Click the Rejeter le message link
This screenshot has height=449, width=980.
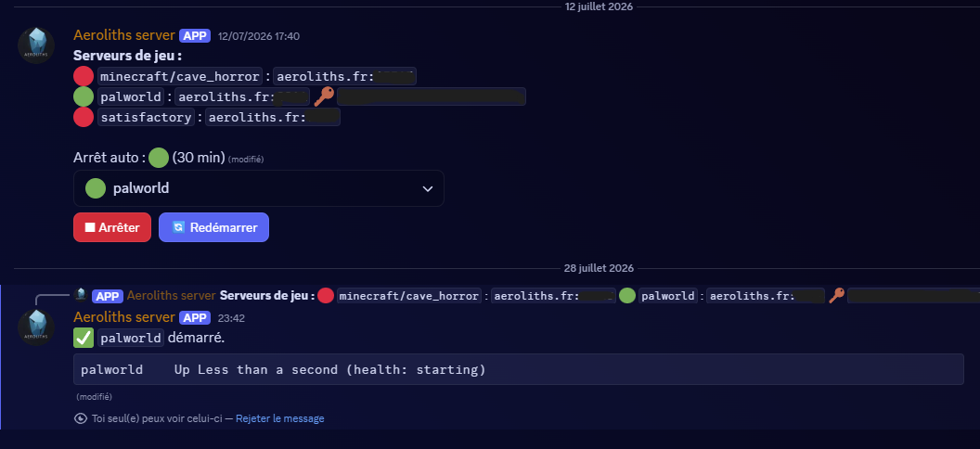point(280,418)
